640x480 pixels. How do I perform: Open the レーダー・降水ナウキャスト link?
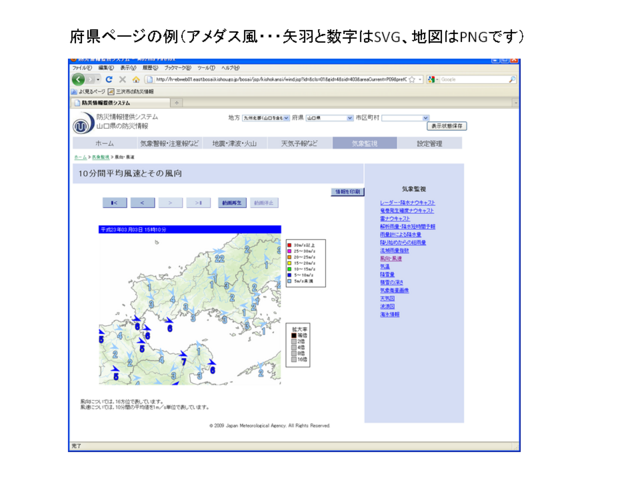[407, 203]
